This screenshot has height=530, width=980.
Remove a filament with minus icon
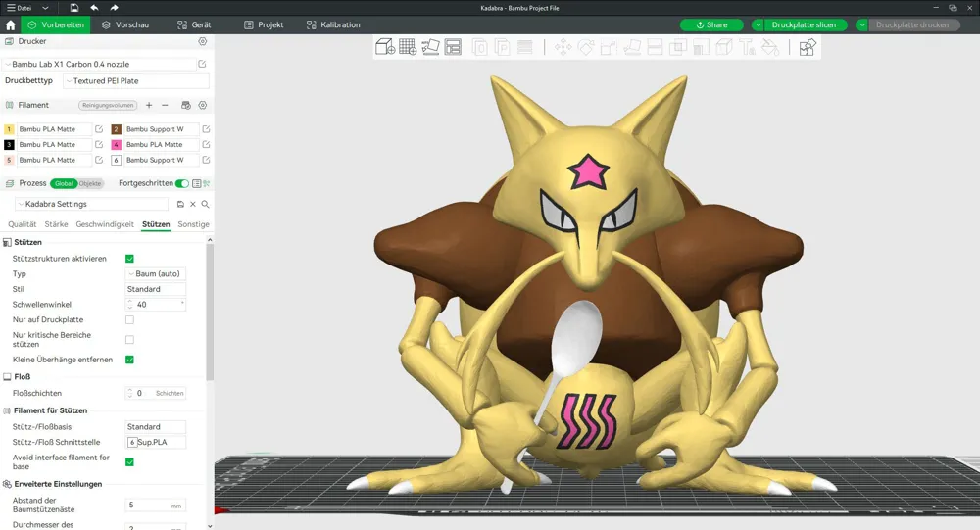(165, 105)
